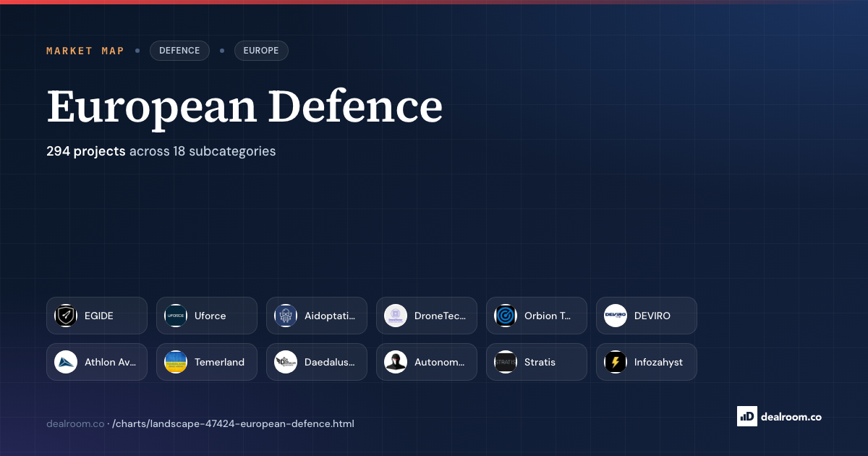Open the Aidoptati... company name
This screenshot has height=456, width=868.
pos(330,316)
